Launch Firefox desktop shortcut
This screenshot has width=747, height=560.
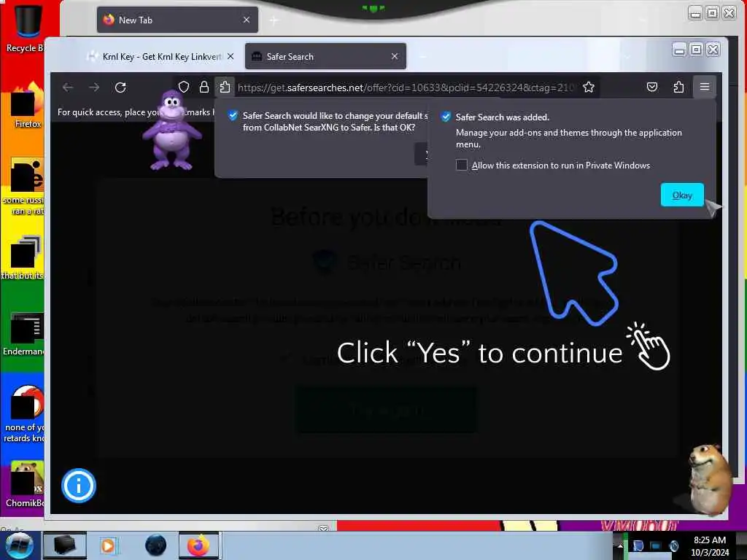point(27,106)
